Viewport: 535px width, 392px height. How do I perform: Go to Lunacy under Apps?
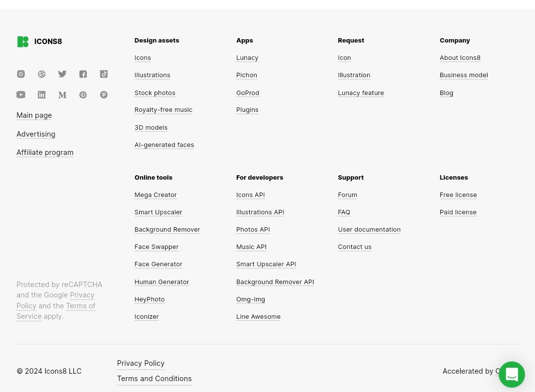(x=247, y=57)
